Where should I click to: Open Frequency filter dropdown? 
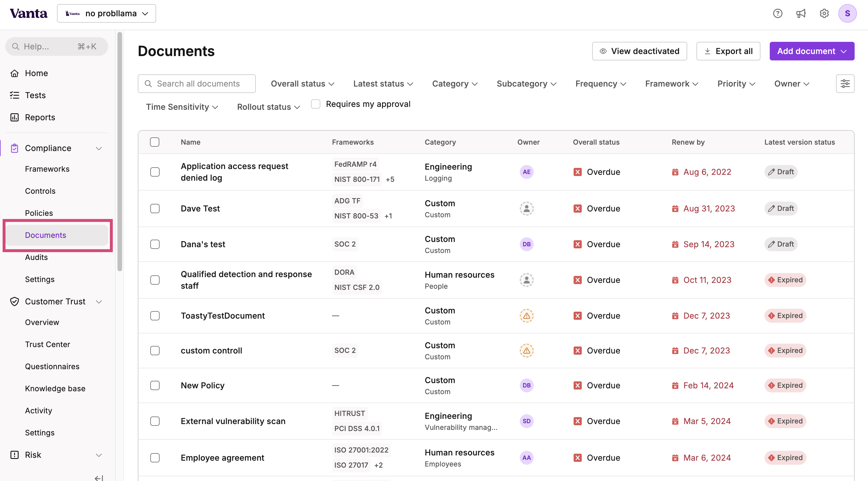click(x=601, y=84)
